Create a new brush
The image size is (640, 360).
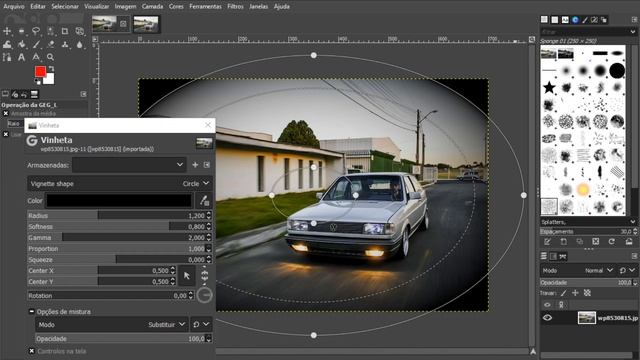[x=563, y=242]
